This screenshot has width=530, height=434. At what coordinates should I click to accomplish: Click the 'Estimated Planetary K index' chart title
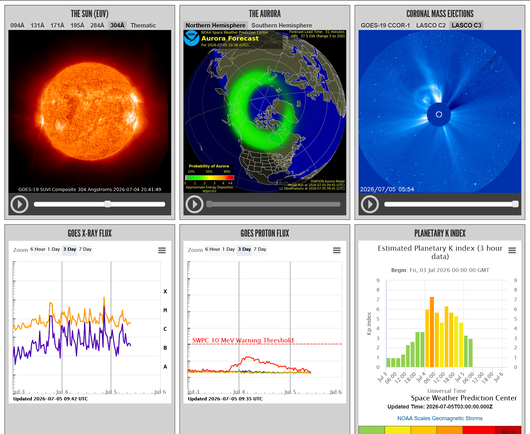pyautogui.click(x=440, y=252)
